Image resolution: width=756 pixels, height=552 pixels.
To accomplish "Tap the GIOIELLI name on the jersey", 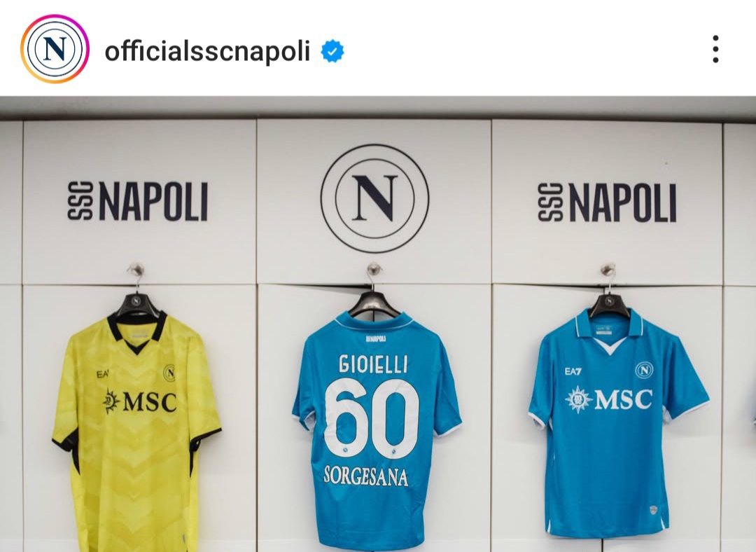I will (373, 364).
